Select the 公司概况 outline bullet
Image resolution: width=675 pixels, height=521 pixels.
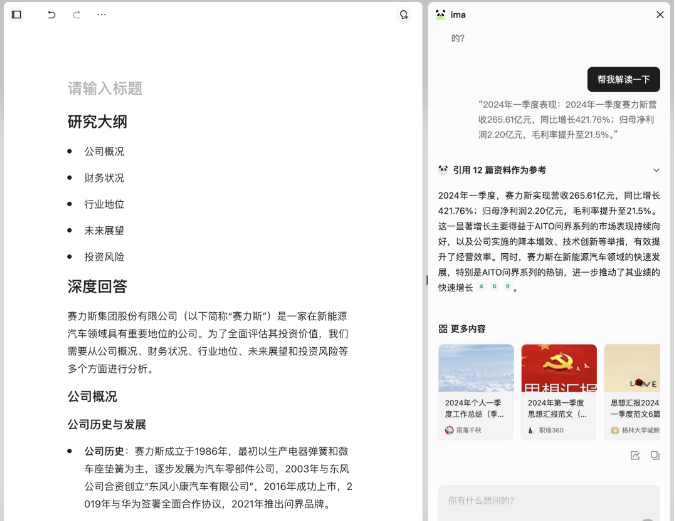tap(104, 152)
